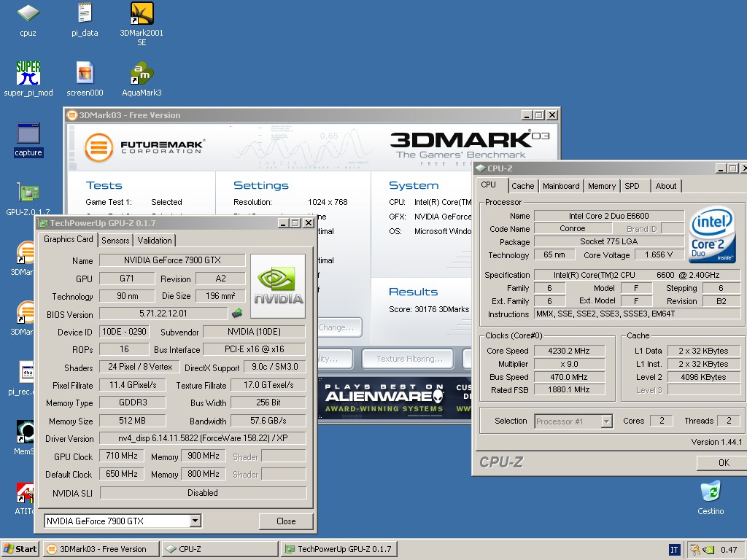Open the pi_rec desktop icon
The height and width of the screenshot is (560, 747).
tap(26, 372)
